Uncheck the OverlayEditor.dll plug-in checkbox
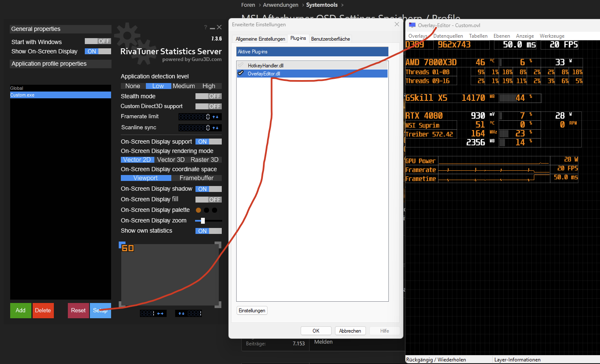 pos(241,73)
